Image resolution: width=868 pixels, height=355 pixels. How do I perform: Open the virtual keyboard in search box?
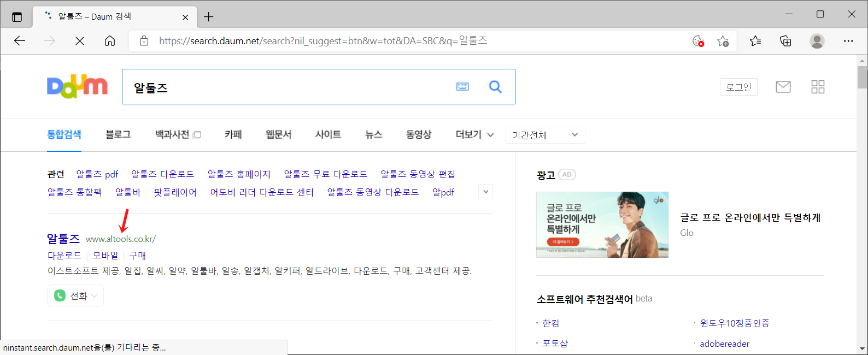point(462,87)
